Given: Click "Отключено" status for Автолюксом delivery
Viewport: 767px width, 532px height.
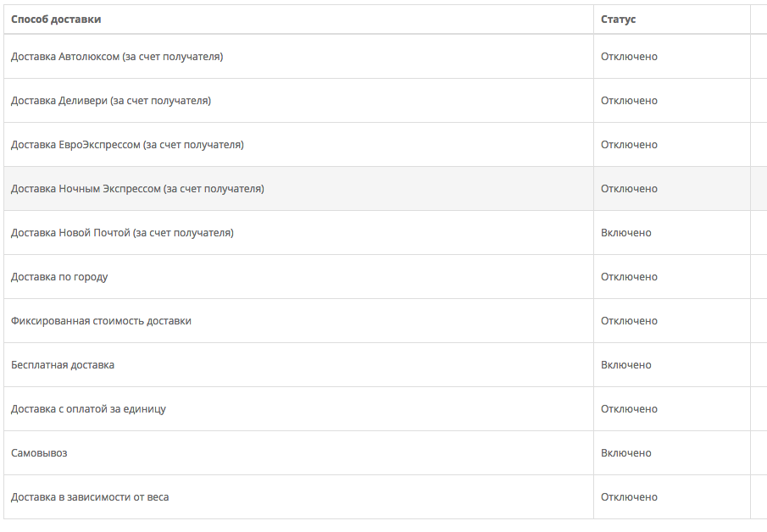Looking at the screenshot, I should point(629,57).
